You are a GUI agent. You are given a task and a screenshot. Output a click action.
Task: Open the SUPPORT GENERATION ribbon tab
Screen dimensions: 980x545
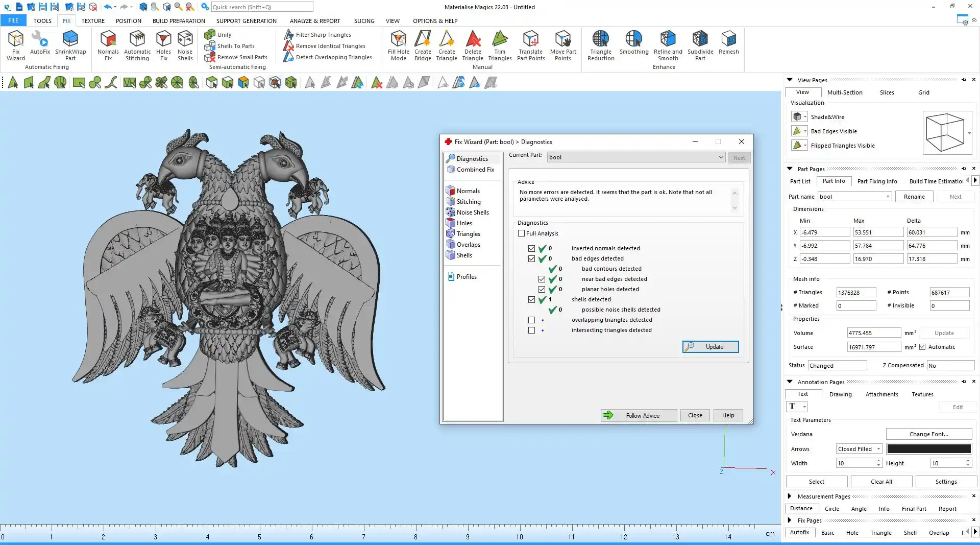tap(246, 21)
